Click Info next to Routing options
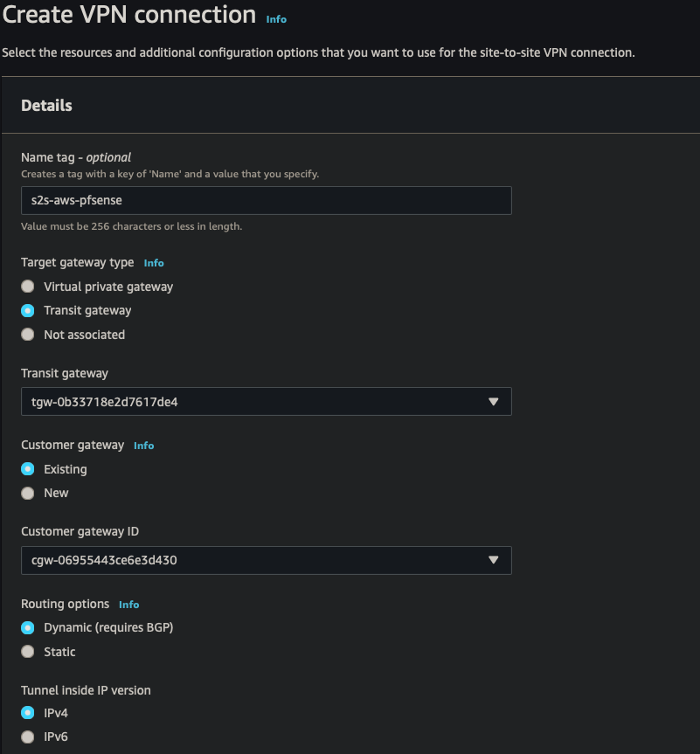This screenshot has width=700, height=754. [x=128, y=604]
